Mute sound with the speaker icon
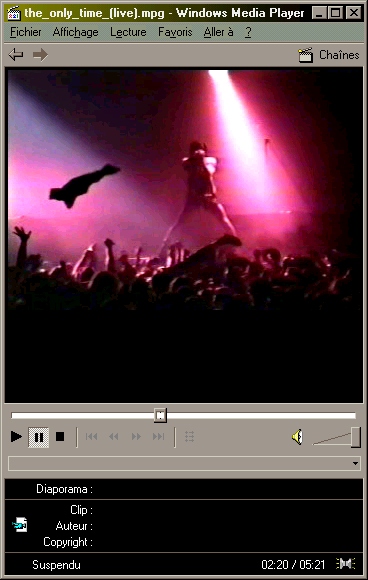 pyautogui.click(x=297, y=437)
